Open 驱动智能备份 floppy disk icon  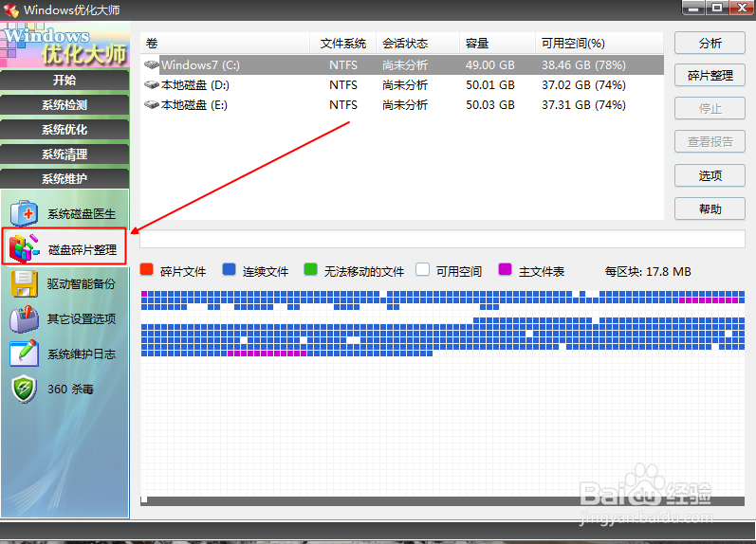click(24, 283)
